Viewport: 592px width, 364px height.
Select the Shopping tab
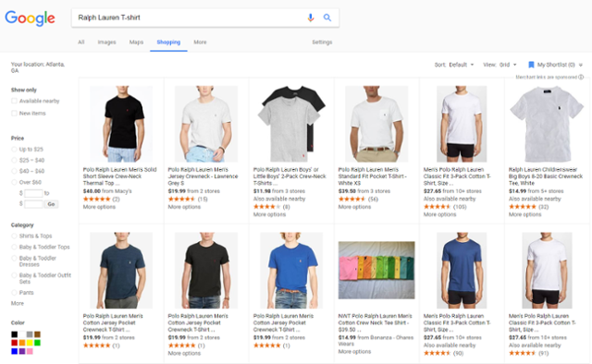pyautogui.click(x=168, y=42)
